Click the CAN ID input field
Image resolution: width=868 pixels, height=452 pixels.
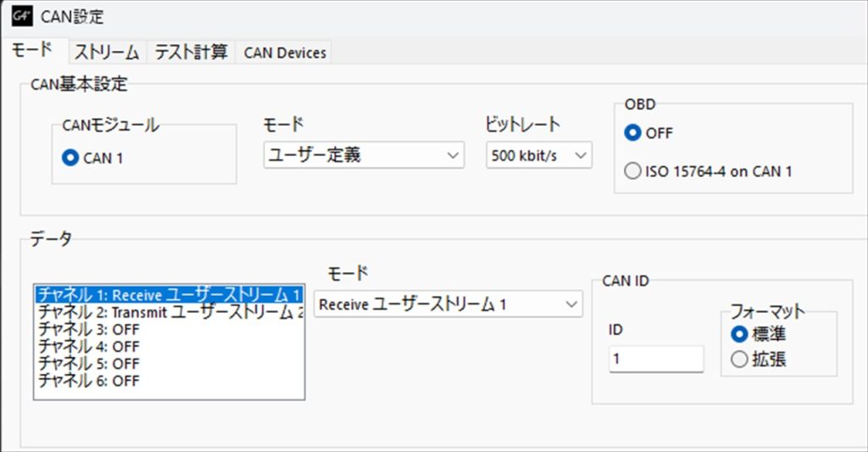657,359
